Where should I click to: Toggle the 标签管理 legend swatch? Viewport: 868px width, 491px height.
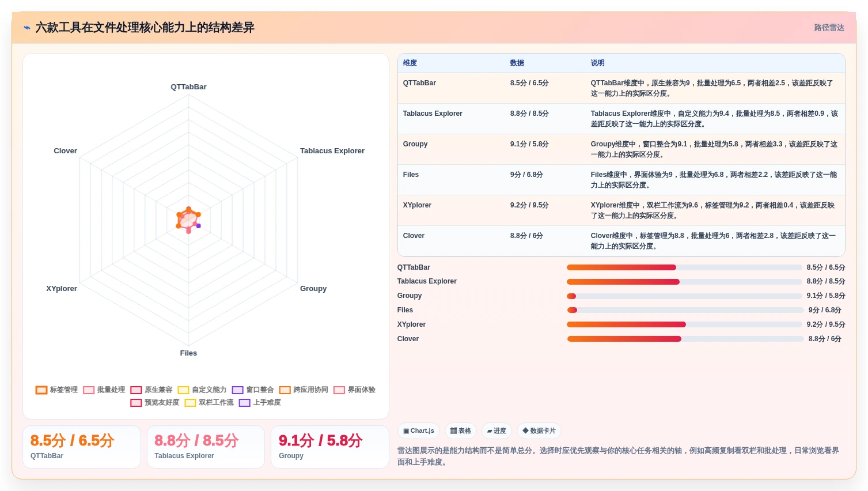tap(41, 390)
